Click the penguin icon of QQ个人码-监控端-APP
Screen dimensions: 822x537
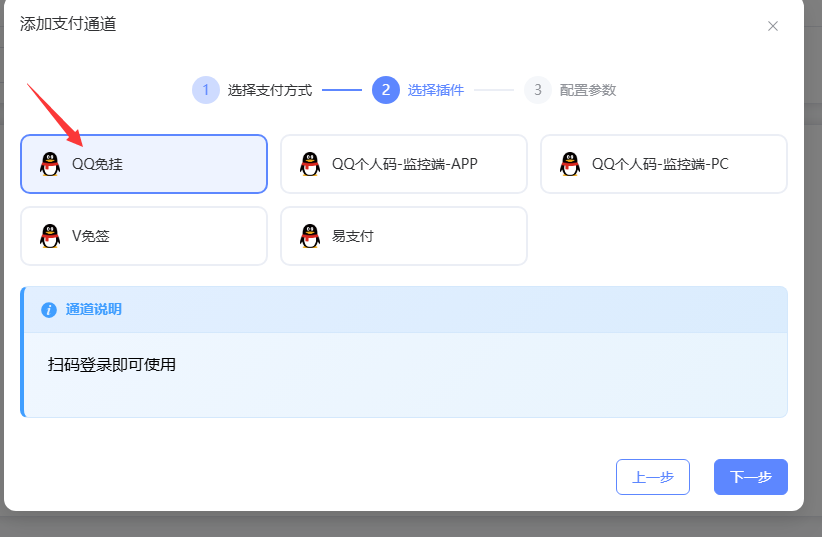[x=310, y=164]
